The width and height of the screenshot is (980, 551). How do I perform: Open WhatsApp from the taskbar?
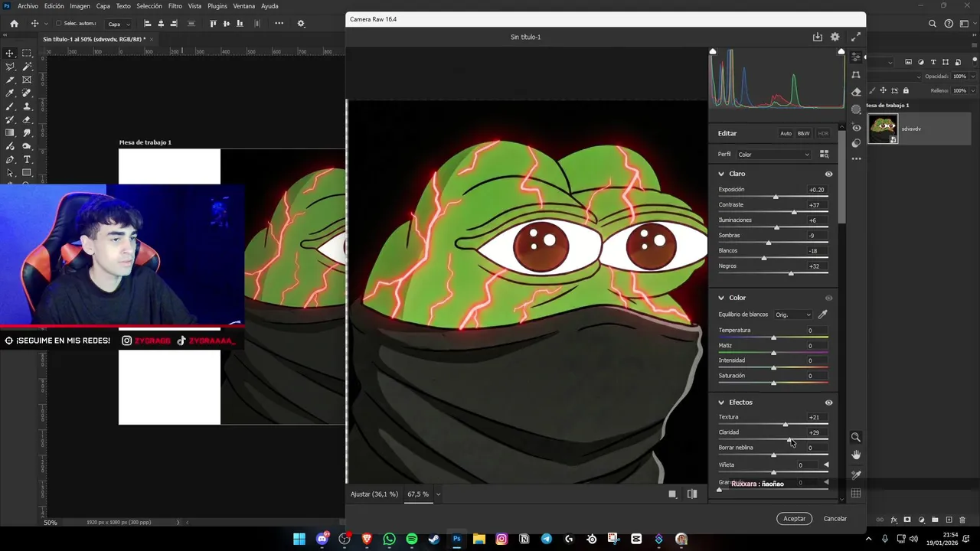click(390, 539)
